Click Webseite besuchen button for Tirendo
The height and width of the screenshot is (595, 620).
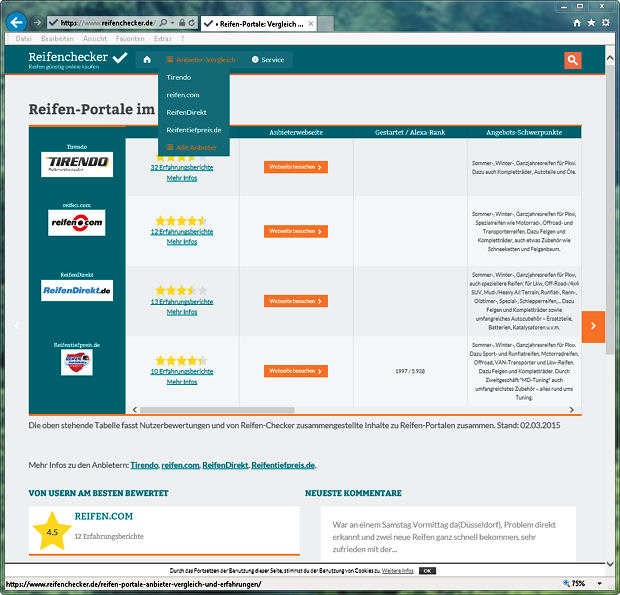pyautogui.click(x=296, y=167)
